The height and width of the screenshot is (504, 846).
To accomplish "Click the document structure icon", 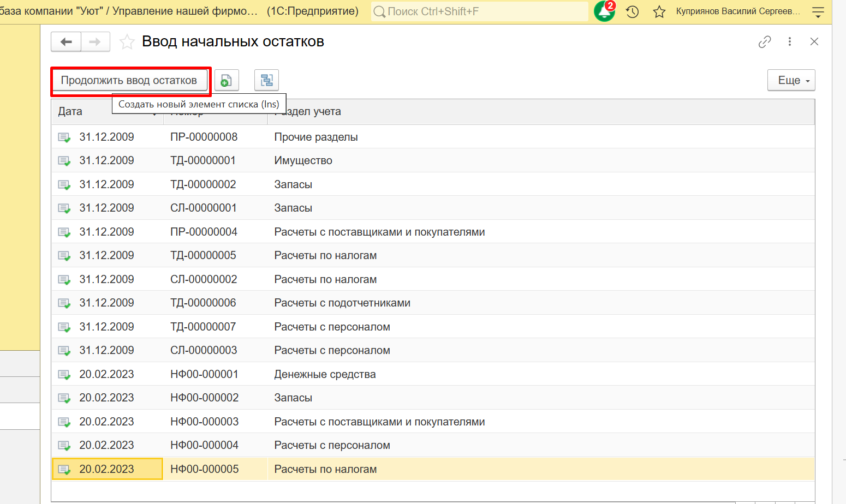I will click(x=266, y=81).
